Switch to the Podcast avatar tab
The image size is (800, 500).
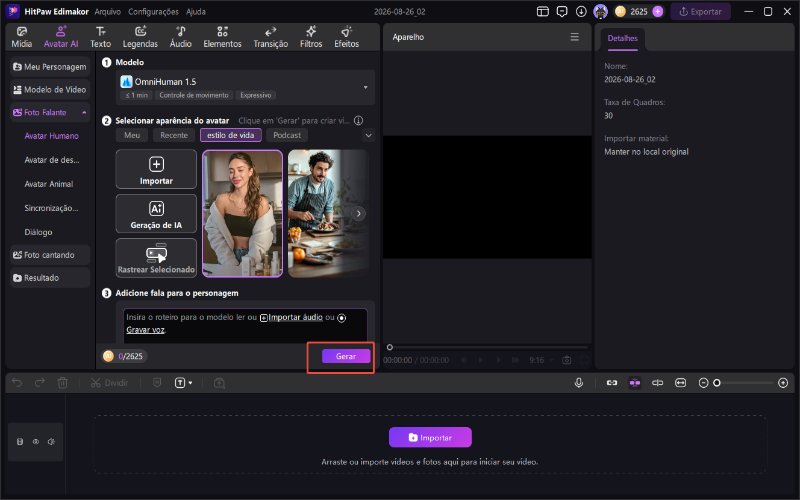click(287, 135)
